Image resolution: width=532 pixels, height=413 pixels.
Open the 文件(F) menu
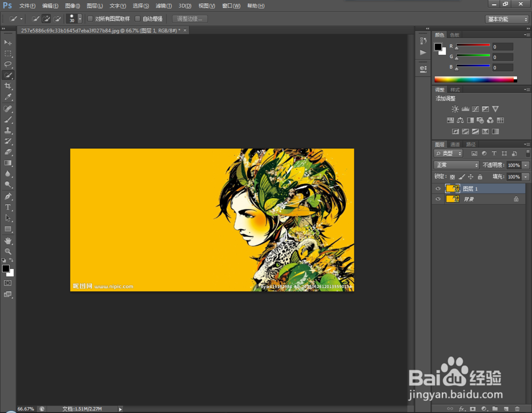27,6
